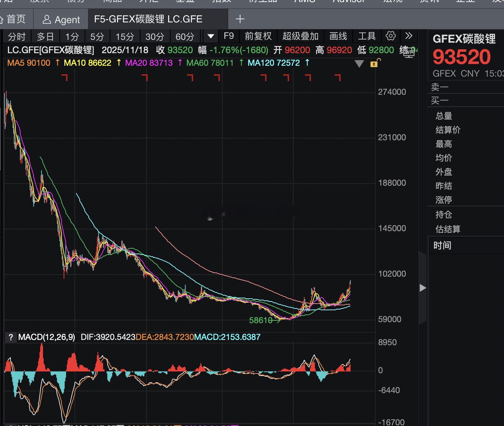Switch to the 分时 intraday view
This screenshot has height=426, width=504.
point(17,36)
